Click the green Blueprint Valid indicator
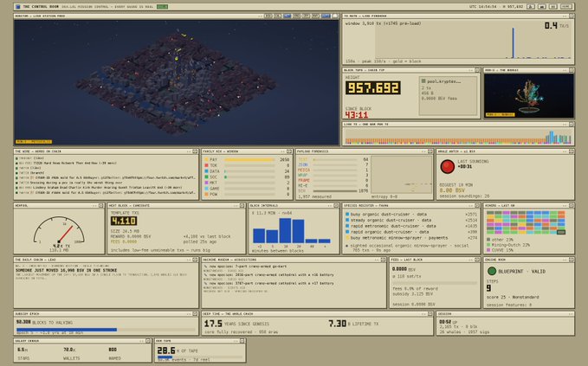Viewport: 588px width, 366px height. pyautogui.click(x=492, y=271)
